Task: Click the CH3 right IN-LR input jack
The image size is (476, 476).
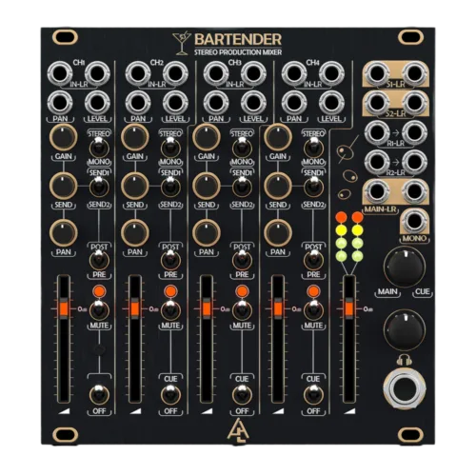Action: point(253,73)
